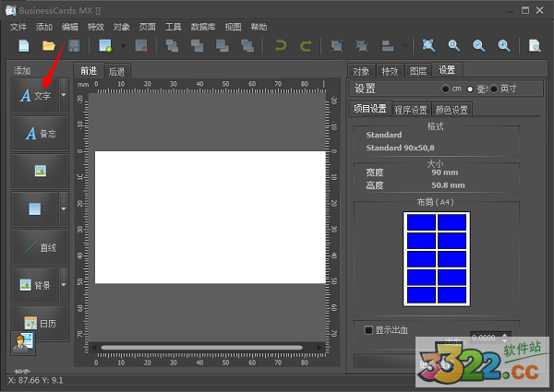Select the 项目设置 sub-tab
Image resolution: width=554 pixels, height=392 pixels.
point(370,108)
